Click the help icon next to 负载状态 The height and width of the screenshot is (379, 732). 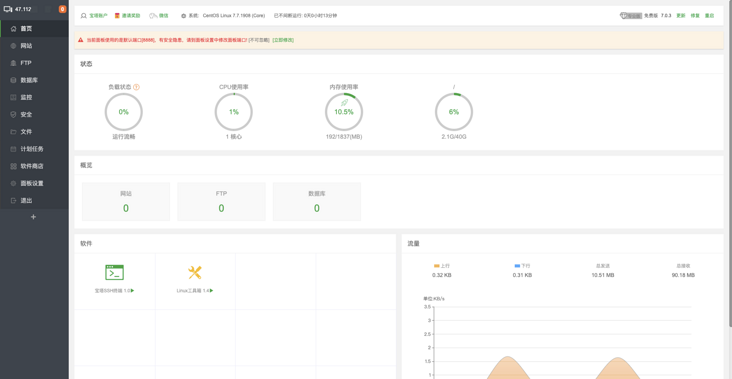(x=136, y=87)
